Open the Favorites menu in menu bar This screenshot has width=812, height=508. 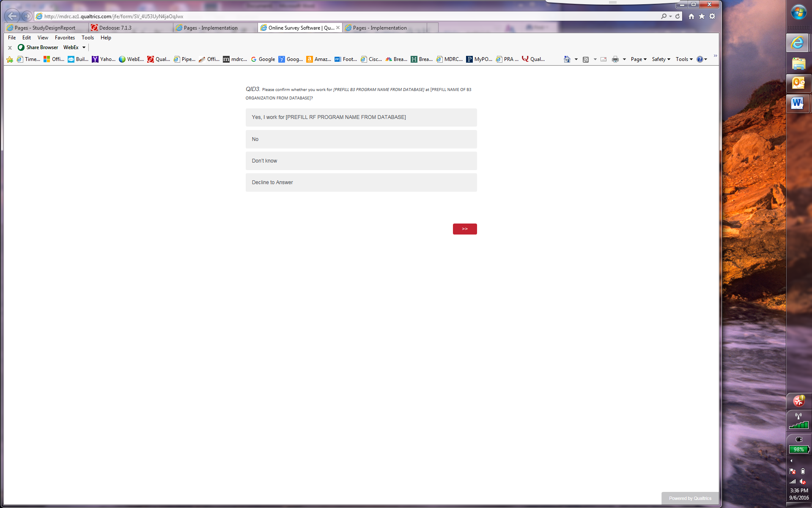coord(65,38)
